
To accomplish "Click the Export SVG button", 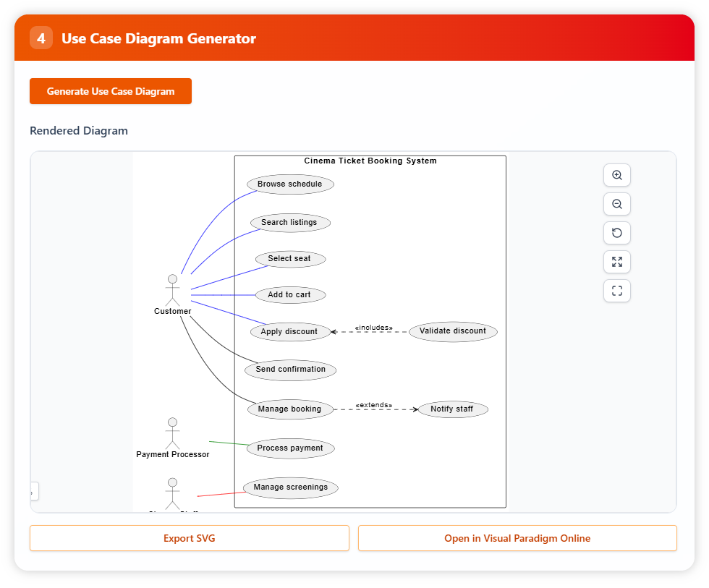I will coord(189,538).
